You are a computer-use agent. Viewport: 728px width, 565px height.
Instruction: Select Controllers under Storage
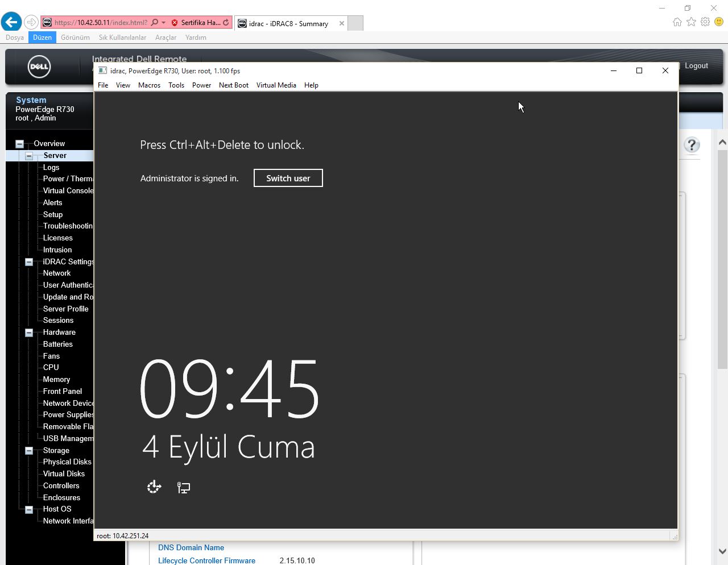coord(61,486)
